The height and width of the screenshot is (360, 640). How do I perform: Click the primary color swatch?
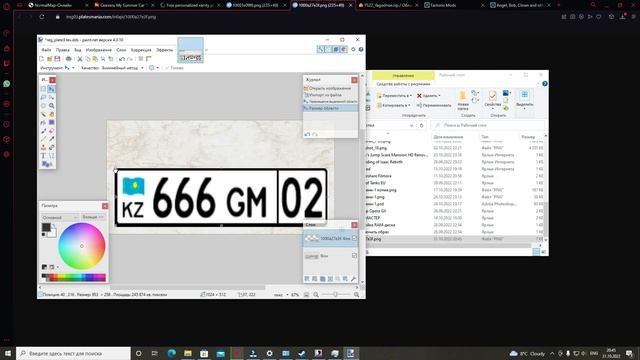tap(46, 227)
